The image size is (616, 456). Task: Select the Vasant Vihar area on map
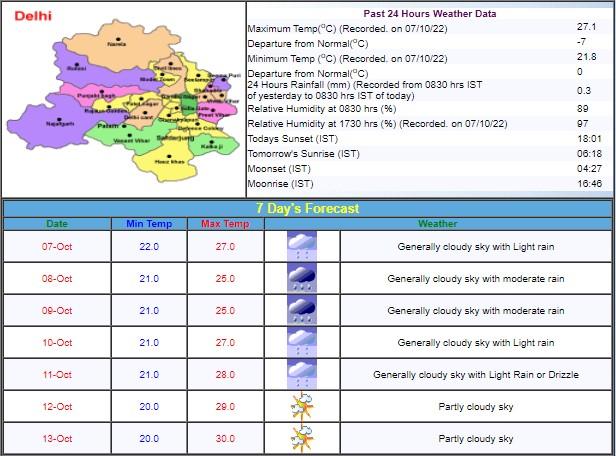click(x=124, y=139)
